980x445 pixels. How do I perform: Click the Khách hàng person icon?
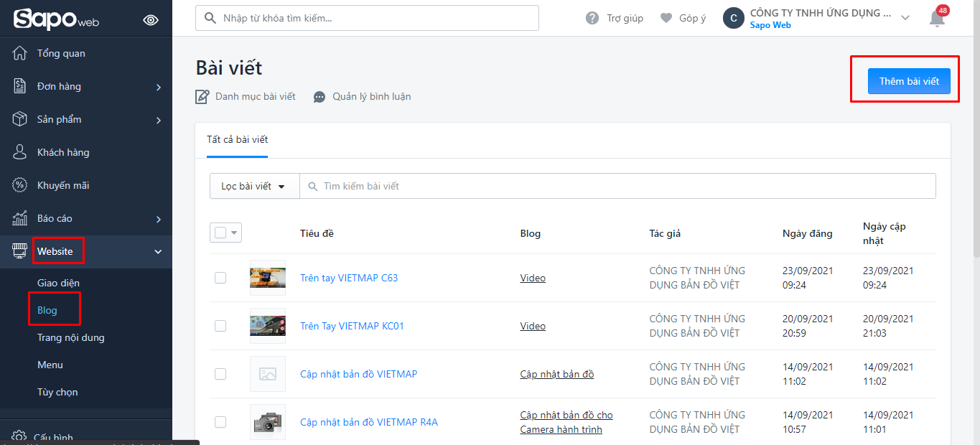point(20,152)
